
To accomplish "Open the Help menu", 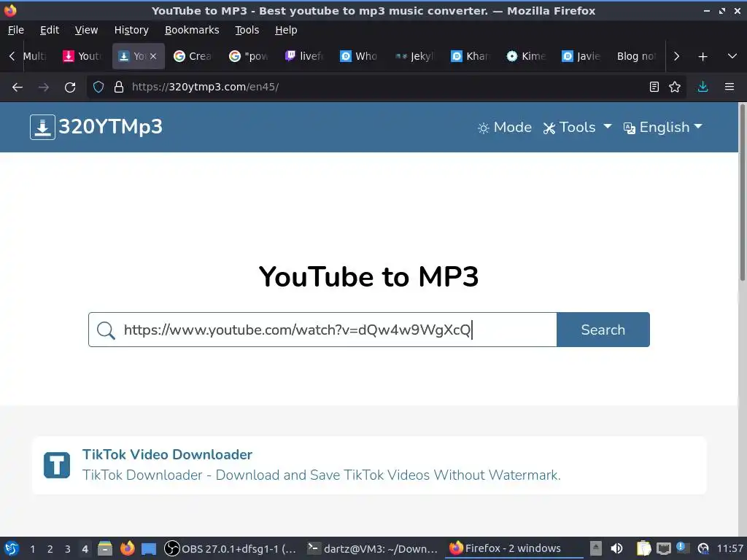I will (x=286, y=30).
